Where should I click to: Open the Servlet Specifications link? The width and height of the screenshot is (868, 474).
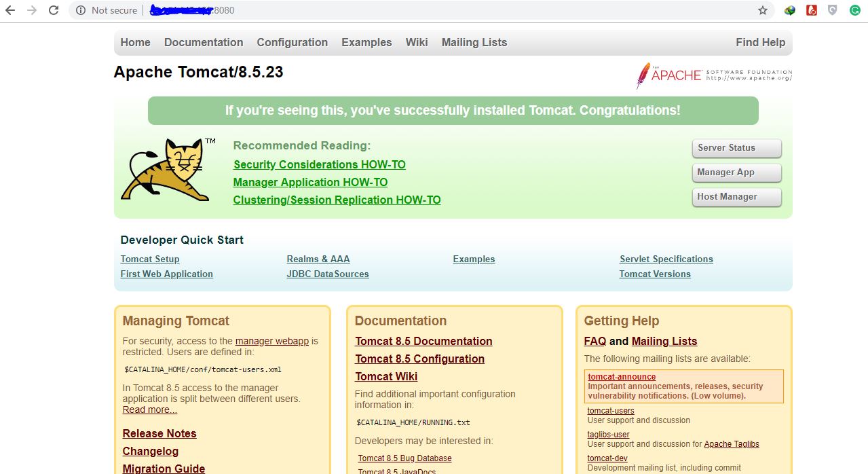666,259
